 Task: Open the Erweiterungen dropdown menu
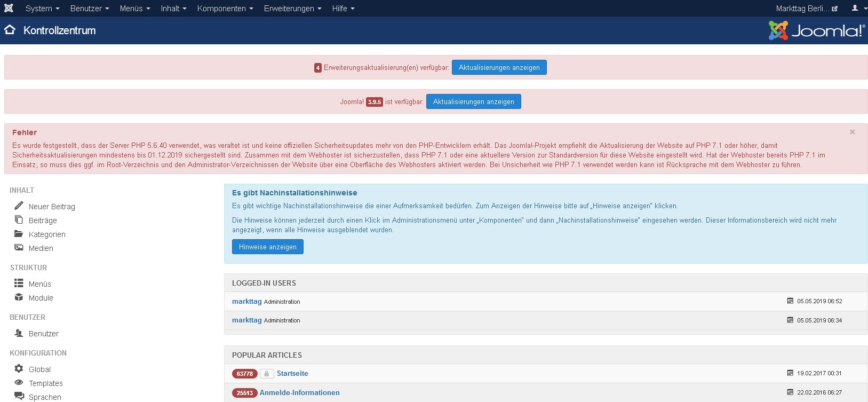click(x=292, y=8)
